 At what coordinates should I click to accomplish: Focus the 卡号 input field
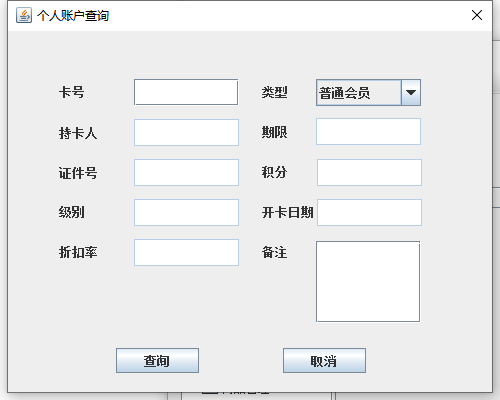pos(186,92)
